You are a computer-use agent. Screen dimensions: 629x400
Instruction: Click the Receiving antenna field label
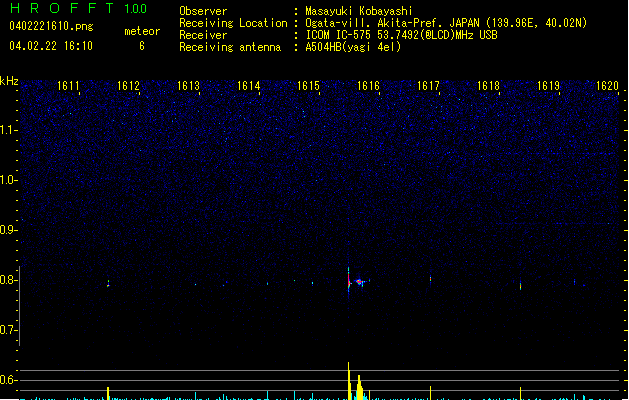click(230, 47)
